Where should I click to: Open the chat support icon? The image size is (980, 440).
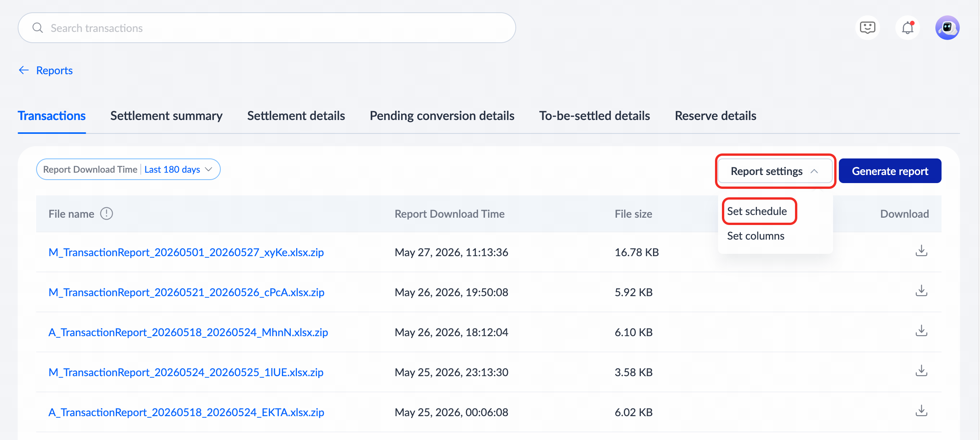[x=868, y=28]
